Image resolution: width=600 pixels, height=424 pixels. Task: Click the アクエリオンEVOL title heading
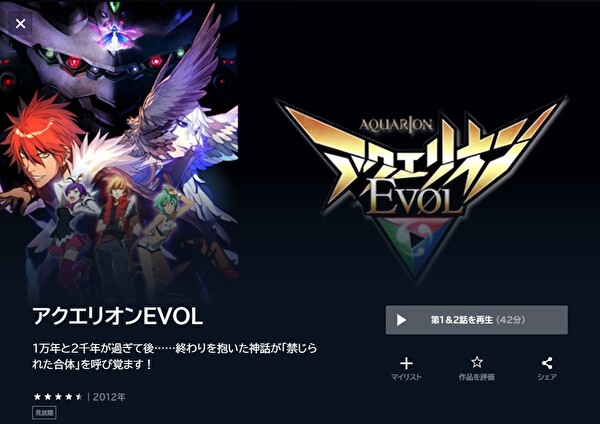(x=117, y=316)
